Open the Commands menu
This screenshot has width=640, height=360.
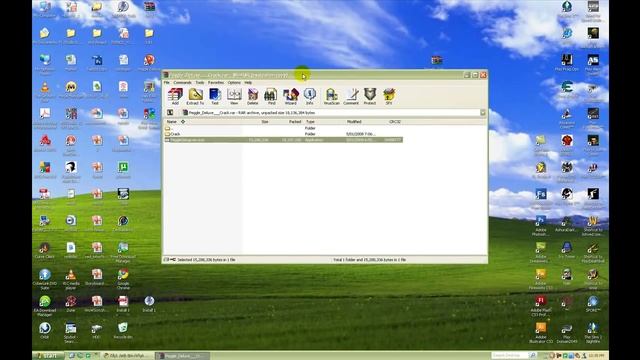coord(182,82)
